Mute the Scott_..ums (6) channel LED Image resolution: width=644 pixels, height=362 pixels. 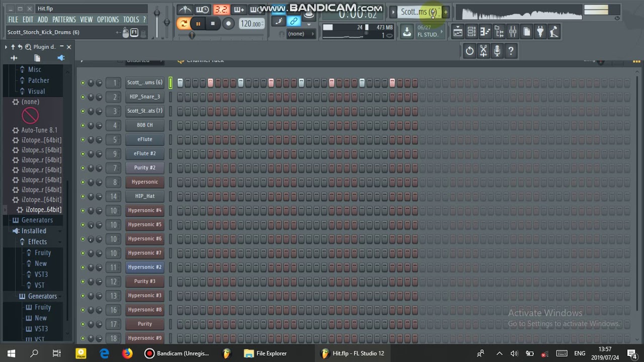[83, 82]
